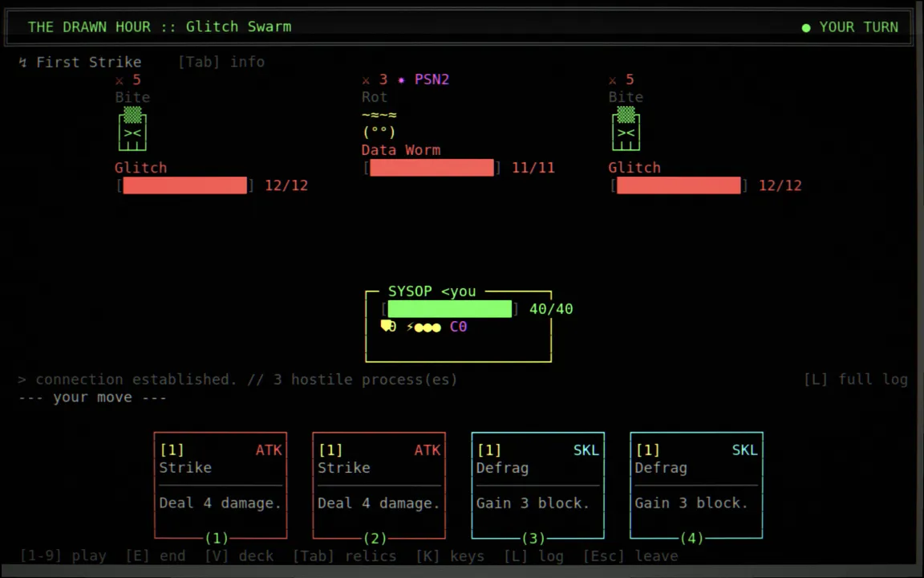
Task: Play the Defrag card numbered 4
Action: pos(696,486)
